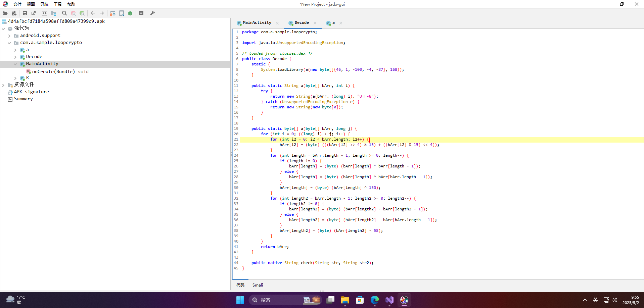Click the taskbar 搜索 search box
644x308 pixels.
coord(285,300)
